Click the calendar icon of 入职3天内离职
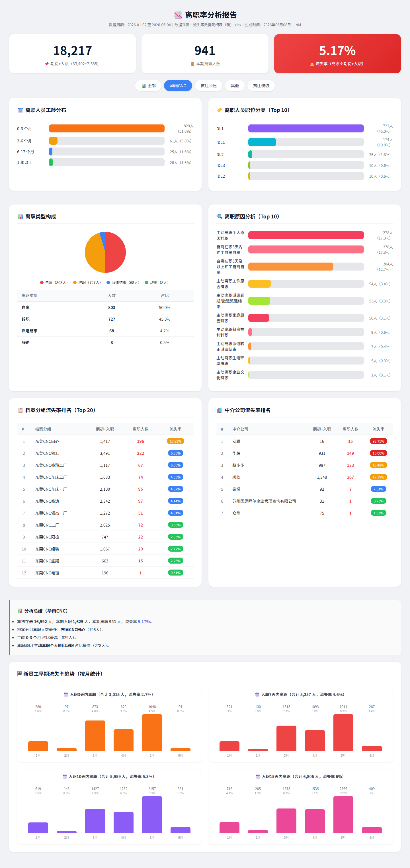The image size is (410, 868). point(66,695)
